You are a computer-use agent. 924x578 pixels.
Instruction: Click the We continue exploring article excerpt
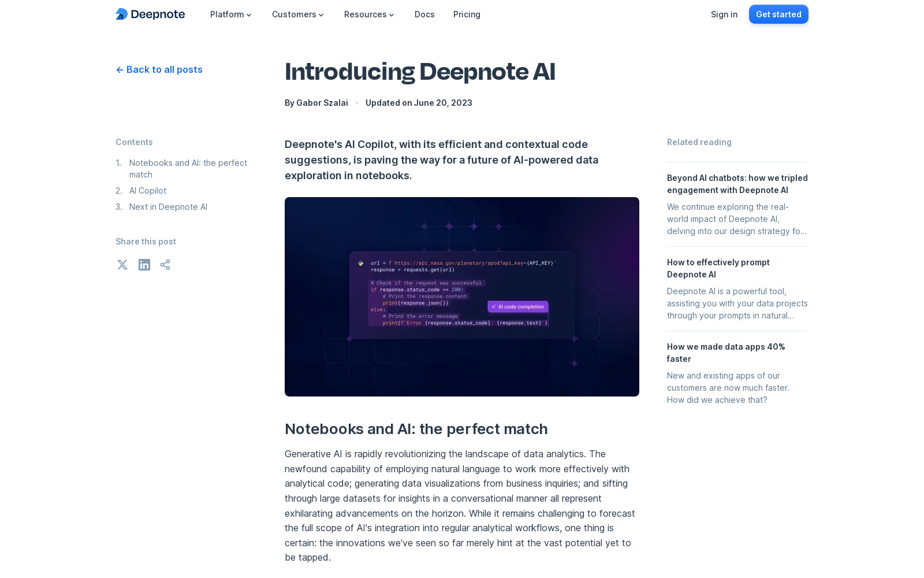[737, 219]
